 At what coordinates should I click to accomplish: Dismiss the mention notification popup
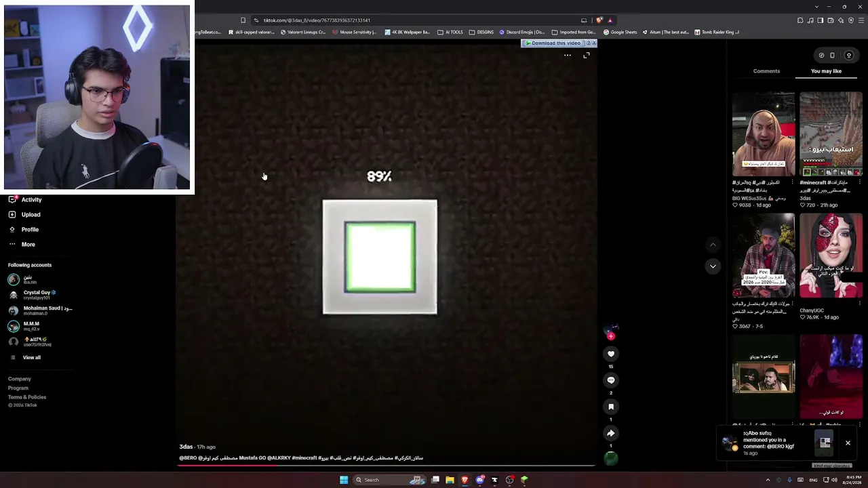(x=848, y=443)
